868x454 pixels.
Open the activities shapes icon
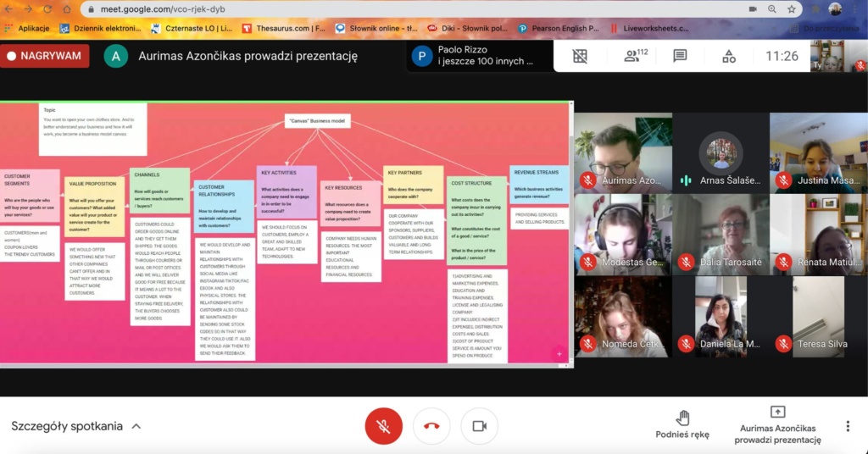(729, 57)
